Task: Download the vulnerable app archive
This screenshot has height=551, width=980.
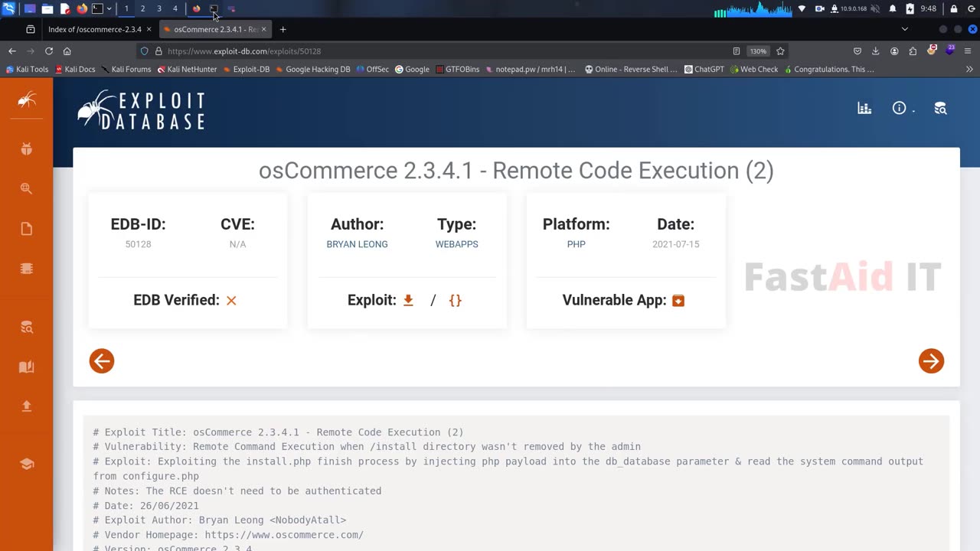Action: pyautogui.click(x=678, y=300)
